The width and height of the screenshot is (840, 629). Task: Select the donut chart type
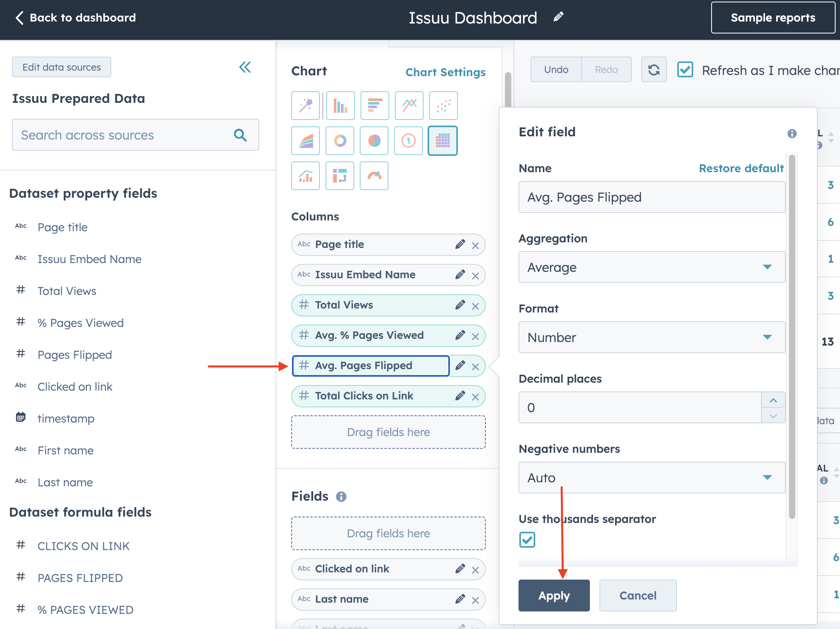(340, 141)
